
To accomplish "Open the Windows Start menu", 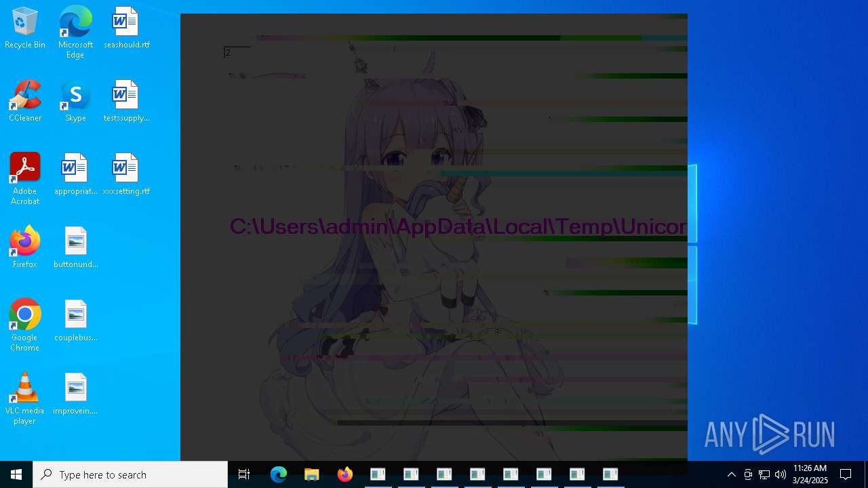I will (16, 474).
